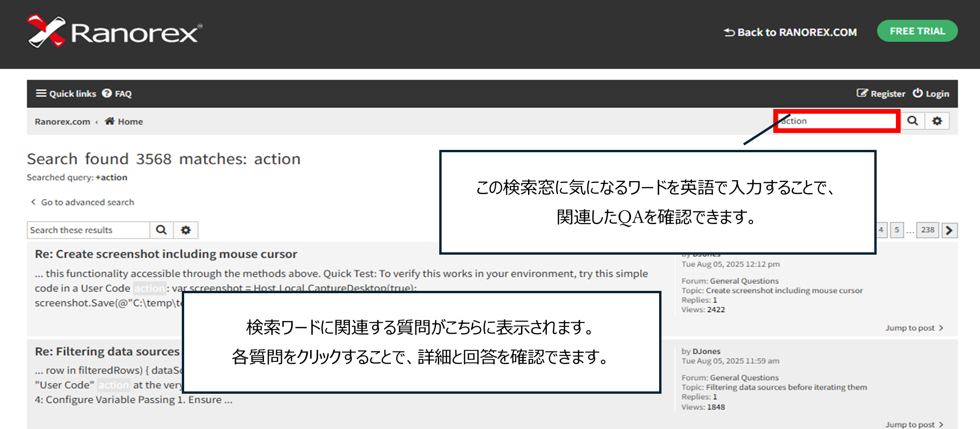Screen dimensions: 980x429
Task: Go to results page 5
Action: click(897, 230)
